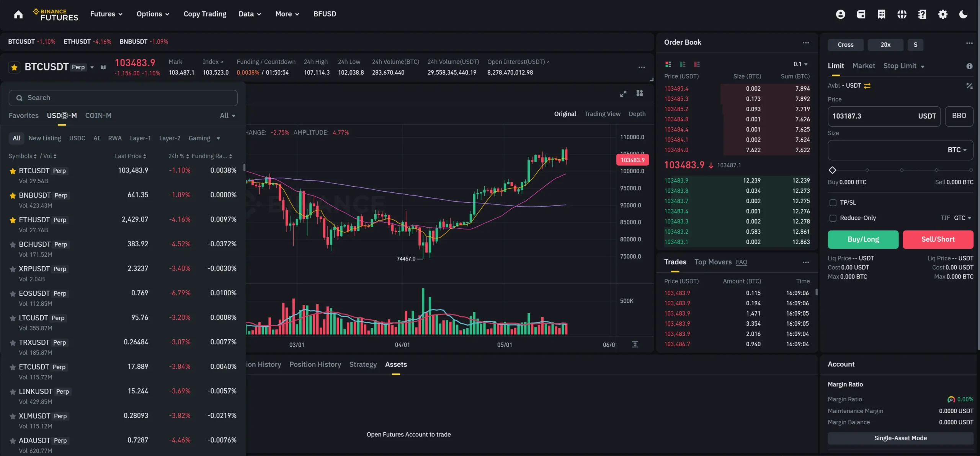The image size is (980, 456).
Task: Toggle the favorite star beside BTCUSDT title
Action: (14, 67)
